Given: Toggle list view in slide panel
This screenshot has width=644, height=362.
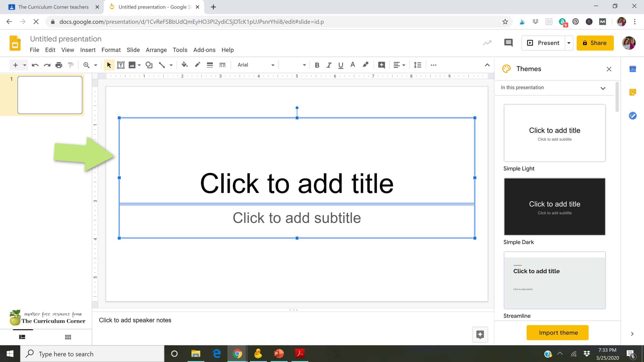Looking at the screenshot, I should point(22,337).
